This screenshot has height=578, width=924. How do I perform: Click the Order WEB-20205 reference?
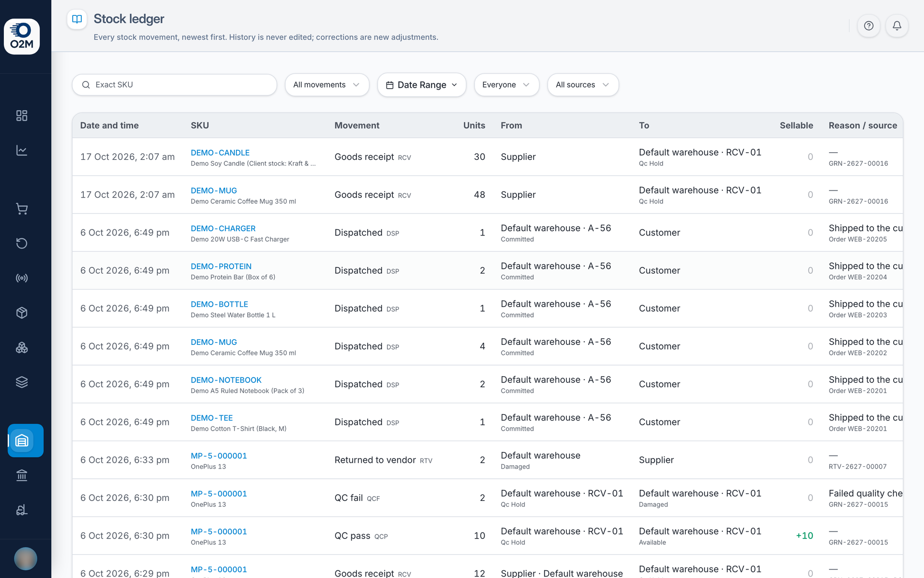pyautogui.click(x=858, y=239)
